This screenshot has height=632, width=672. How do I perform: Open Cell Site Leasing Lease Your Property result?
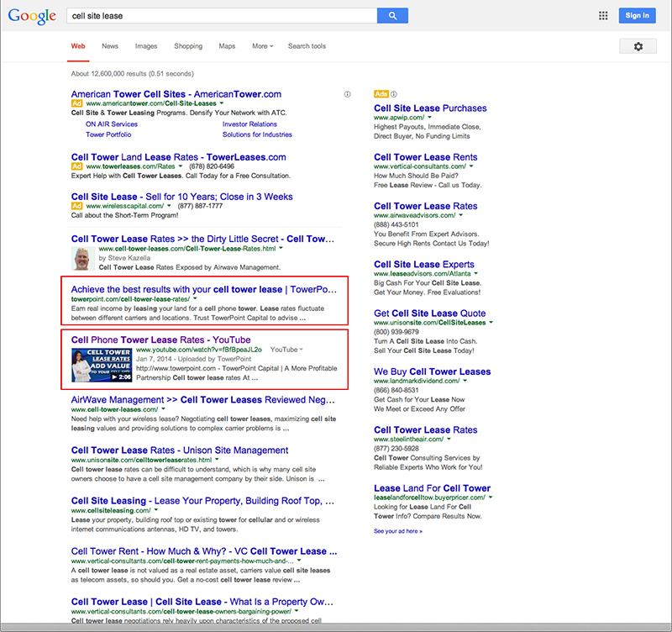(202, 501)
